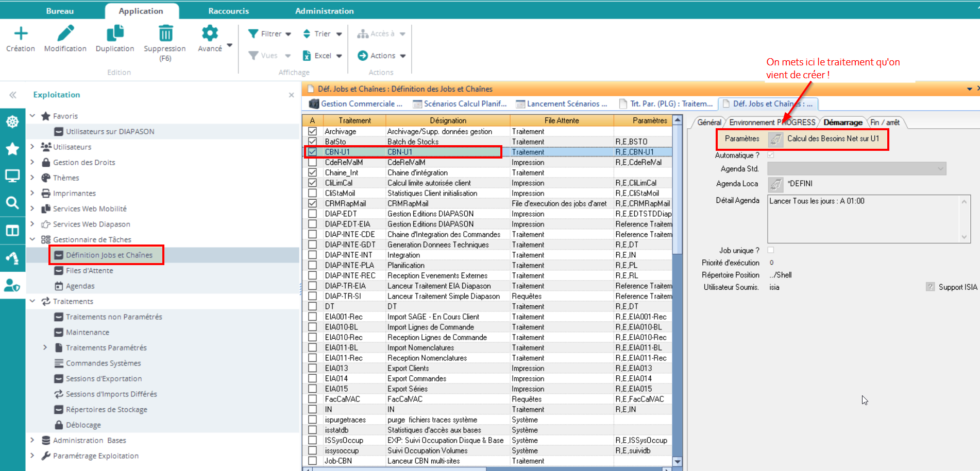980x471 pixels.
Task: Switch to the Administration ribbon tab
Action: (324, 11)
